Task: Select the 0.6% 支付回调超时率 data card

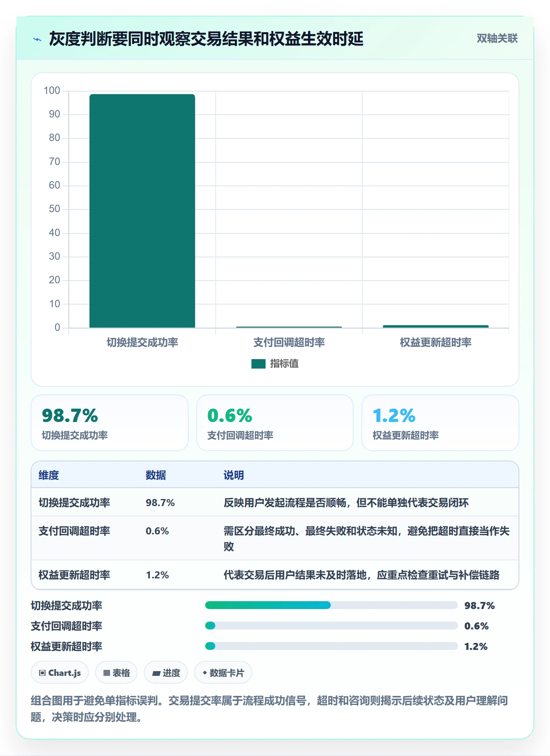Action: tap(275, 423)
